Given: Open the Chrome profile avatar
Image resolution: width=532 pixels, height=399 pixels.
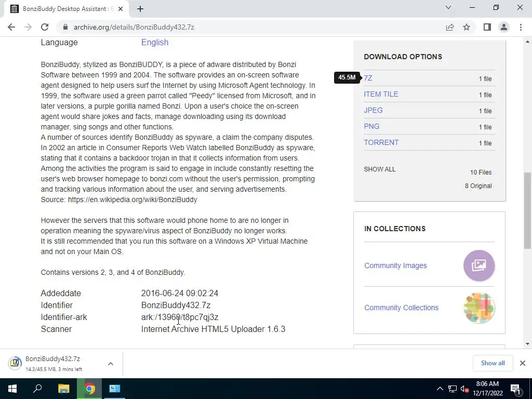Looking at the screenshot, I should click(504, 27).
